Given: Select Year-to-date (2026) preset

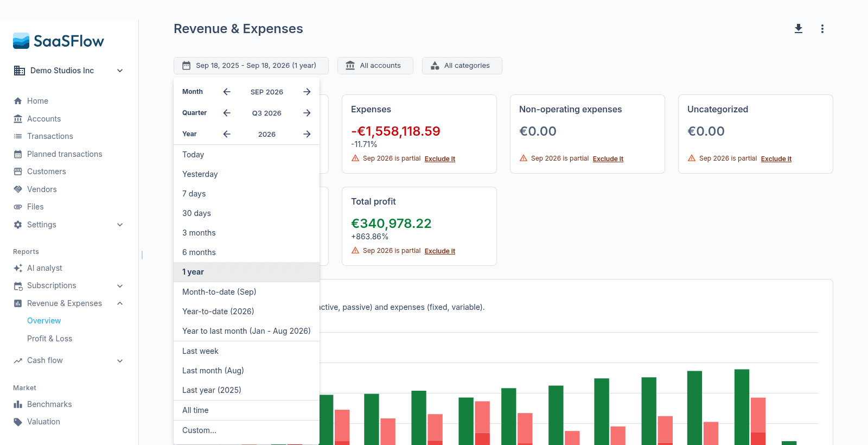Looking at the screenshot, I should click(246, 311).
